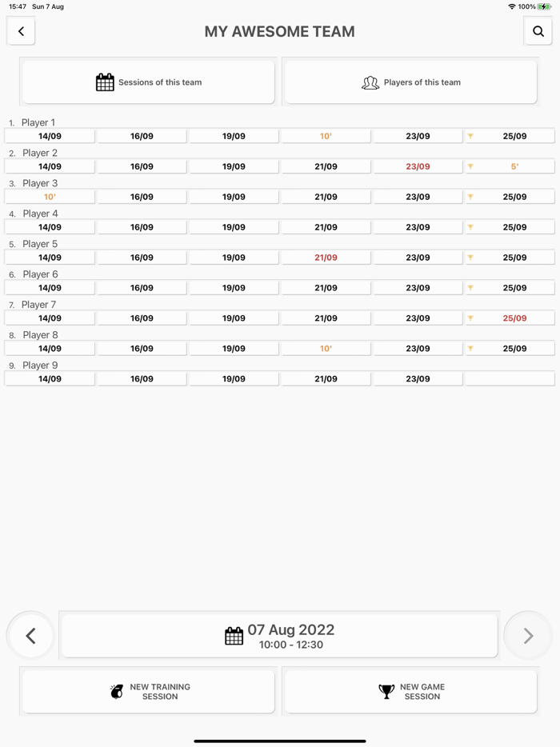Tap the calendar icon beside 07 Aug 2022
The height and width of the screenshot is (747, 560).
pos(234,635)
